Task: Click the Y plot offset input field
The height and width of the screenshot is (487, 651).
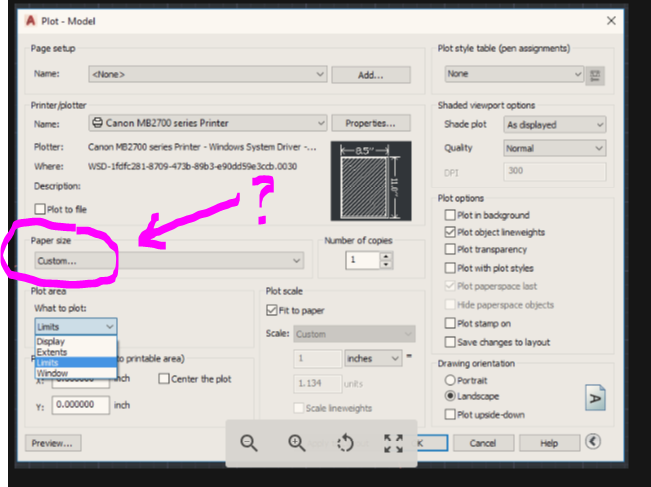Action: click(x=81, y=404)
